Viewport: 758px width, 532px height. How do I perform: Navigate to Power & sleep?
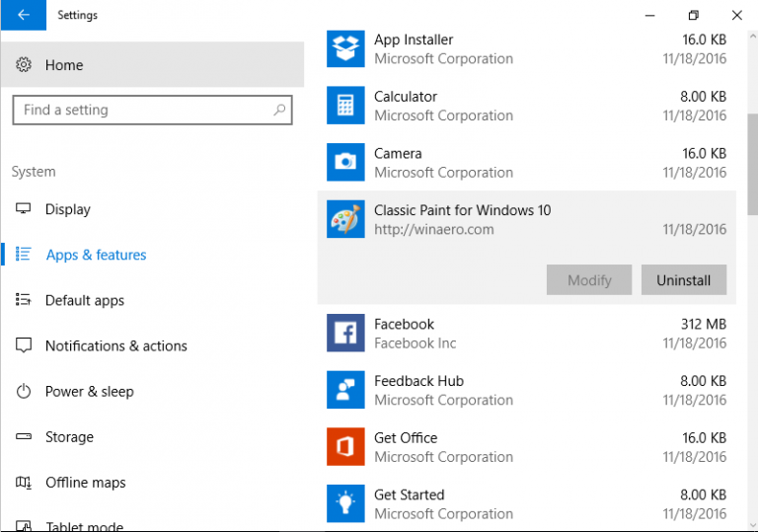[89, 391]
